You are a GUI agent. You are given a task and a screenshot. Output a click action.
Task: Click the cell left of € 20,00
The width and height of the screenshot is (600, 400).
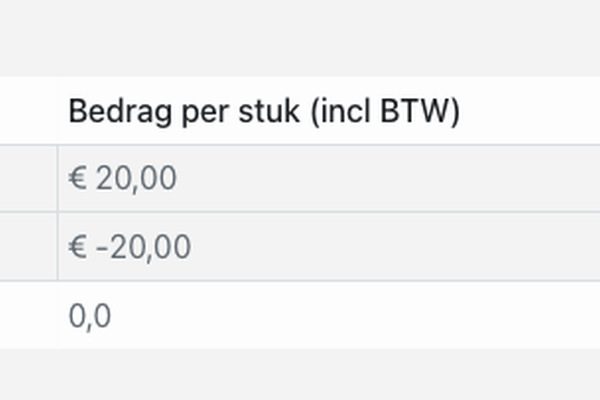click(x=28, y=179)
